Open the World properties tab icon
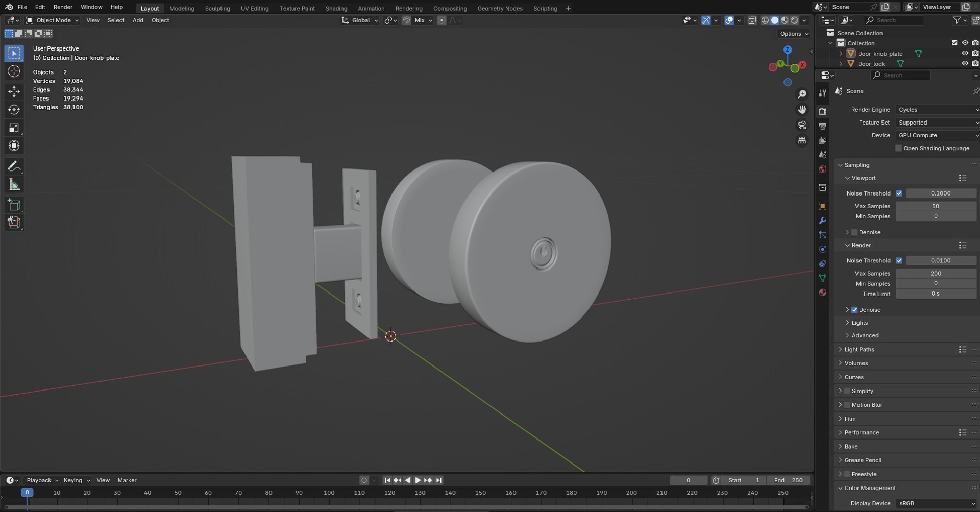The height and width of the screenshot is (512, 980). tap(822, 169)
